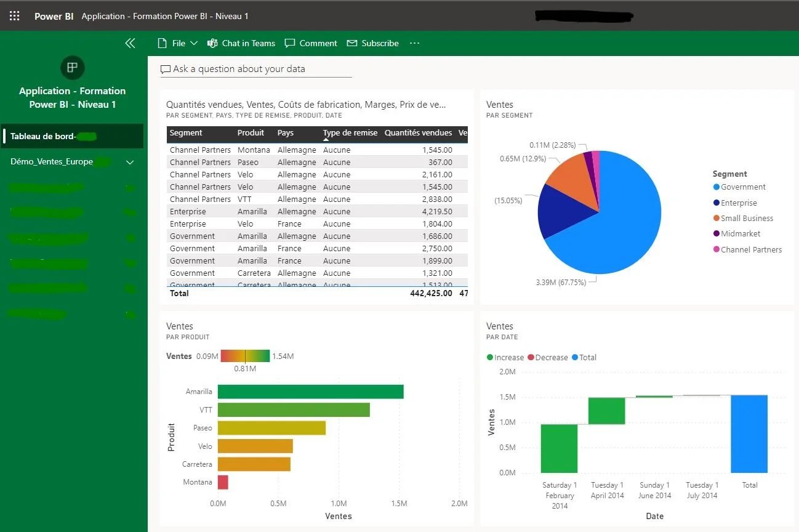
Task: Open the more options ellipsis menu
Action: click(x=414, y=43)
